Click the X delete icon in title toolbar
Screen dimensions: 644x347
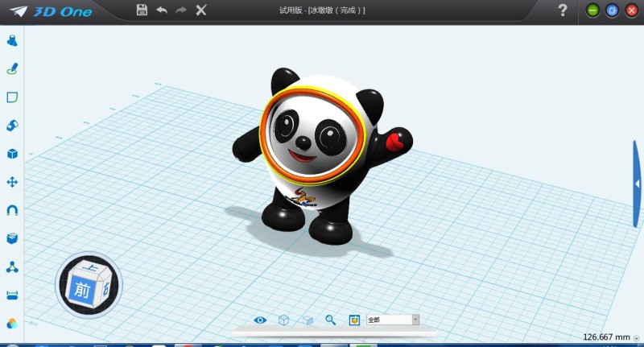coord(200,10)
